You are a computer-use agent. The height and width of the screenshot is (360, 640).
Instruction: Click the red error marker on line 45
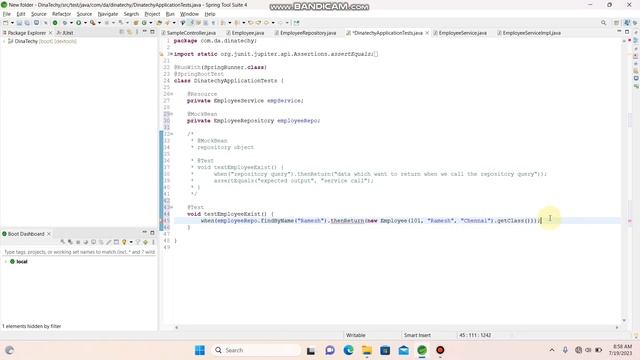[162, 221]
